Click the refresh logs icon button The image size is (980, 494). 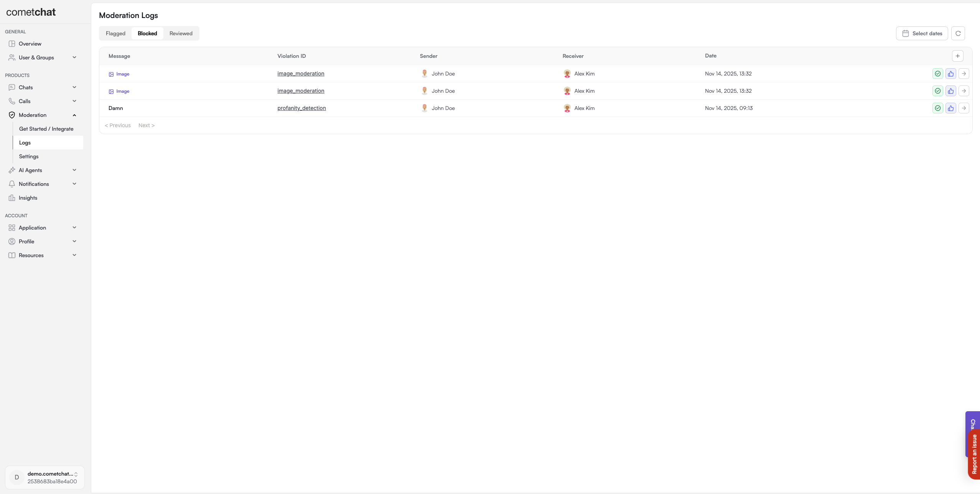pos(958,33)
